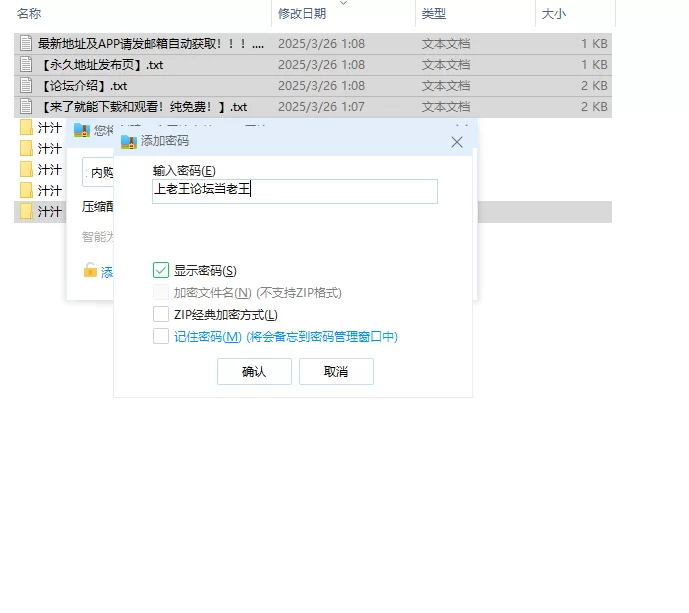Sort file list by 修改日期 column
Screen dimensions: 689x613
coord(302,14)
